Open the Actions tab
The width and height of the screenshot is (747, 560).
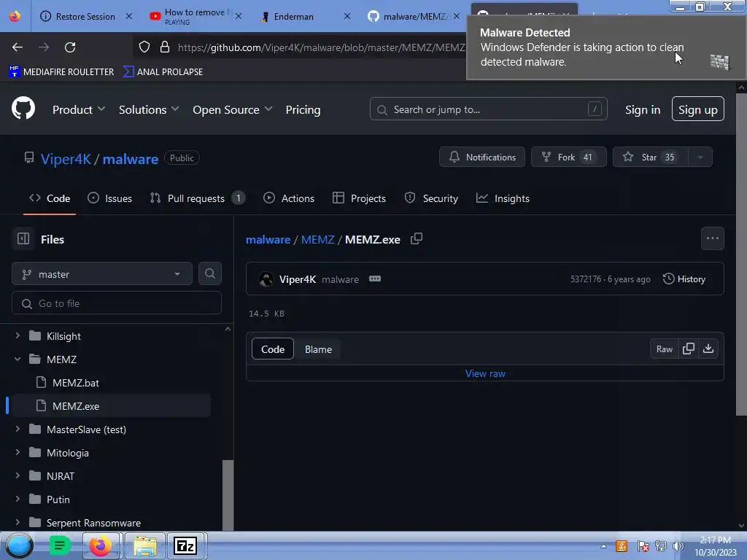point(289,198)
